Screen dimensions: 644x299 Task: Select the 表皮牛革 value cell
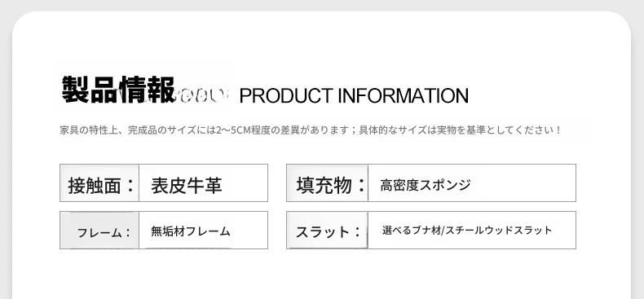(203, 183)
